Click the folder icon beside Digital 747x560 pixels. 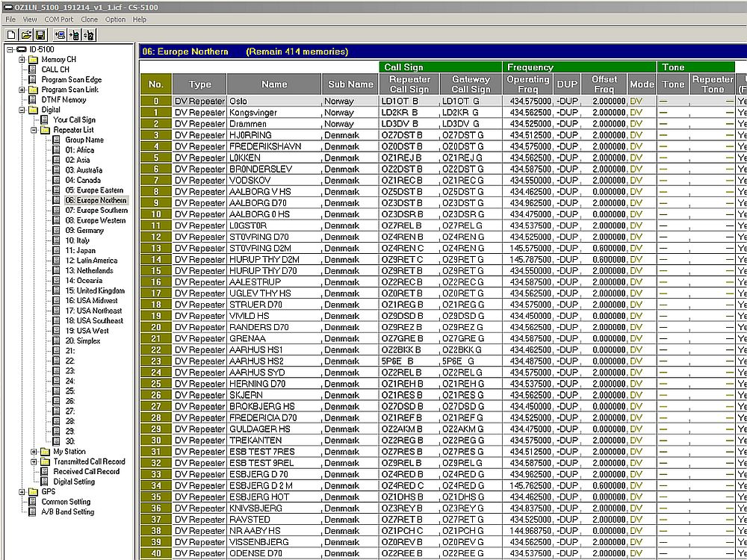[x=33, y=110]
